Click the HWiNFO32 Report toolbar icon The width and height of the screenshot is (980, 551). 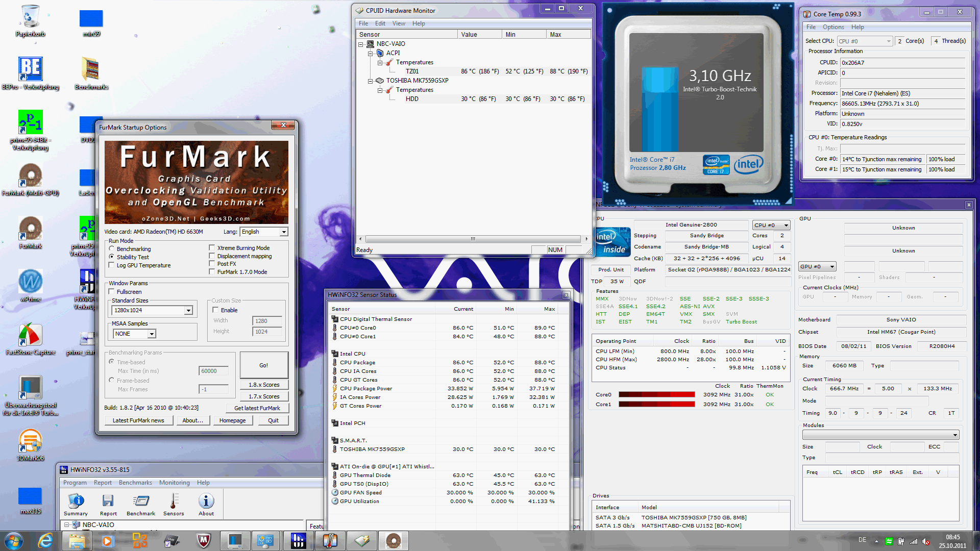point(108,502)
